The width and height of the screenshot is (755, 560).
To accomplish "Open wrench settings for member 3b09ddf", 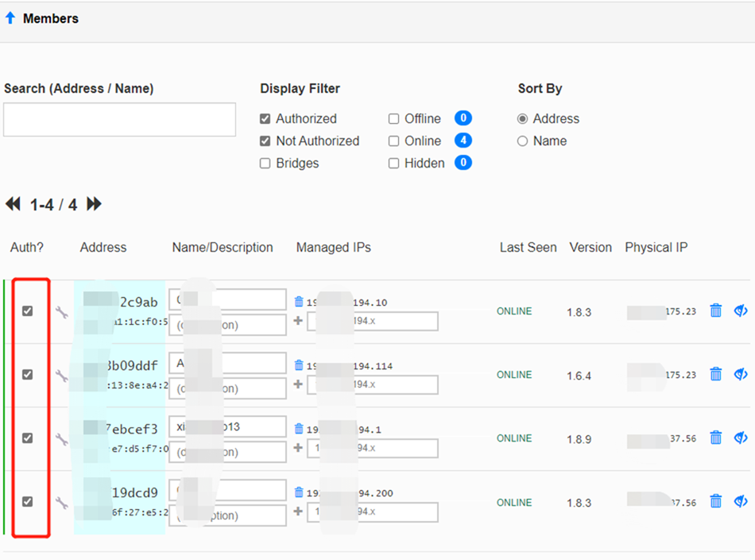I will click(x=62, y=376).
